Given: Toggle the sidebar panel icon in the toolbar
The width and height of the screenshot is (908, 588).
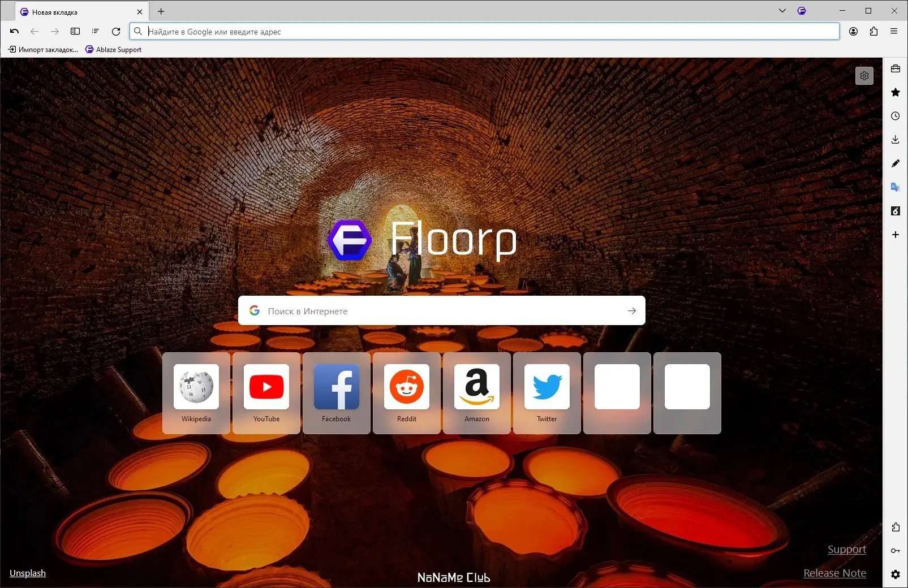Looking at the screenshot, I should point(75,32).
